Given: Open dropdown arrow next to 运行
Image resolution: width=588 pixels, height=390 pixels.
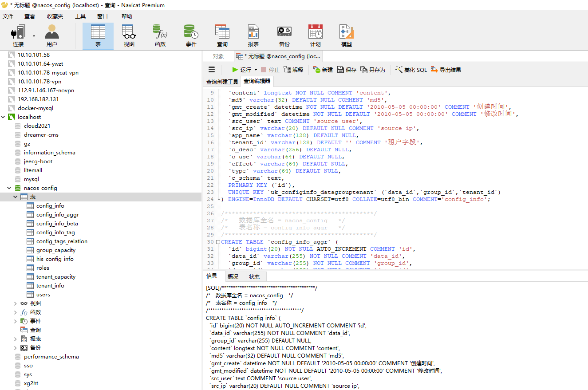Looking at the screenshot, I should tap(256, 70).
